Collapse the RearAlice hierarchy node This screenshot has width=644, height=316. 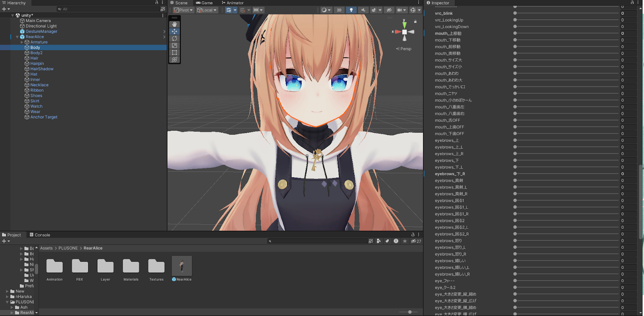pyautogui.click(x=17, y=37)
